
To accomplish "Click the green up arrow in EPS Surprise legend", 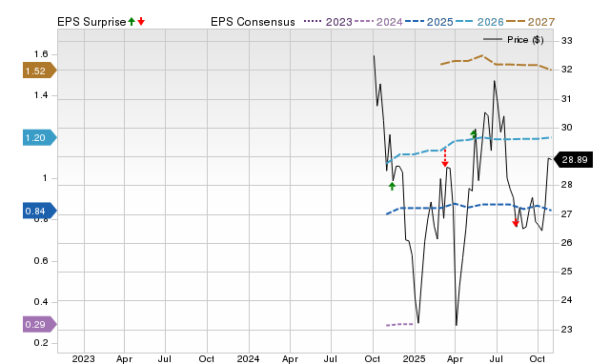I will pos(132,22).
